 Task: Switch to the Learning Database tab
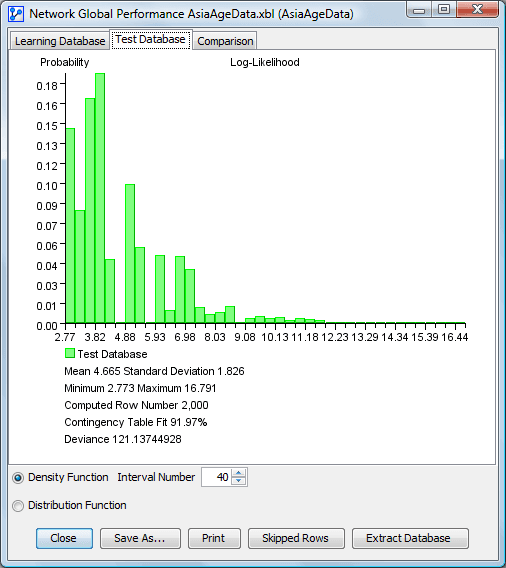click(x=60, y=41)
